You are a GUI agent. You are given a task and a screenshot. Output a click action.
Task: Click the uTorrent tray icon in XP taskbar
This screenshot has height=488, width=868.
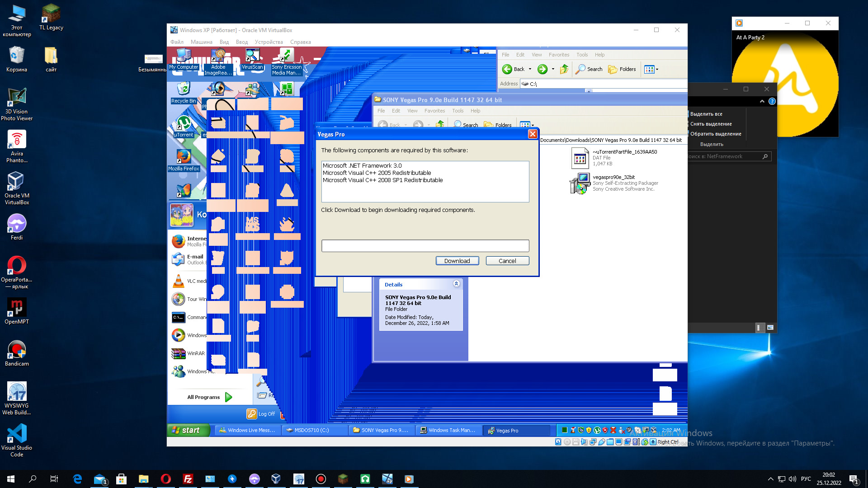point(597,430)
